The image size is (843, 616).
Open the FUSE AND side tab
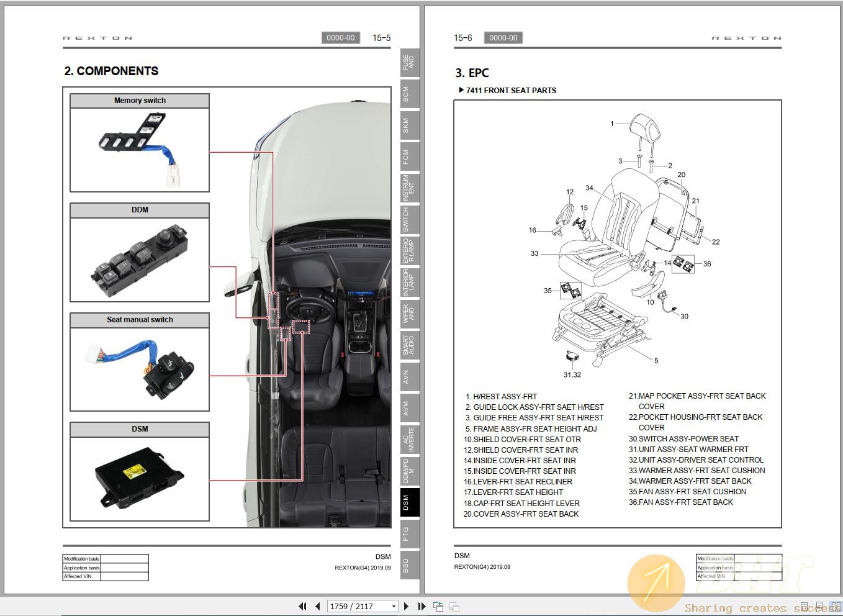click(x=409, y=63)
